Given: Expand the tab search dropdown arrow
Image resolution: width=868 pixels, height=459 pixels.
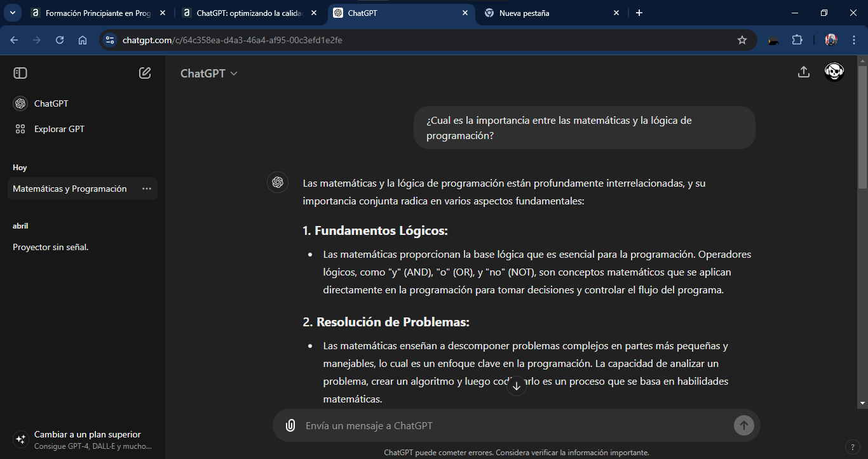Looking at the screenshot, I should point(13,13).
